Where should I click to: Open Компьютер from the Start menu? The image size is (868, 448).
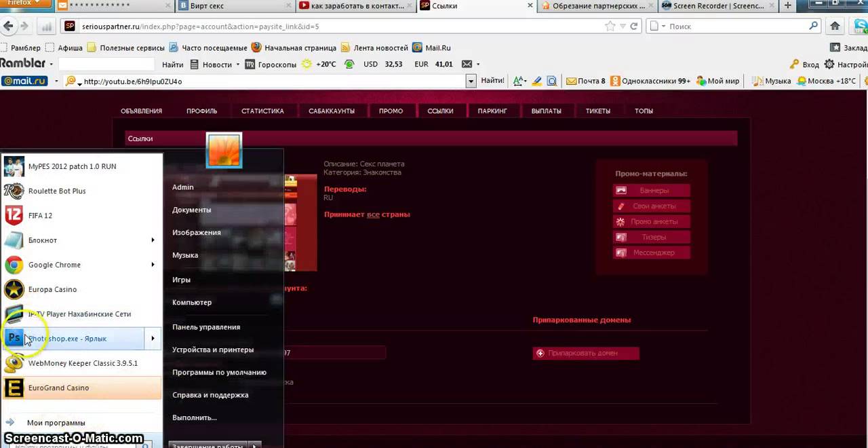(192, 302)
